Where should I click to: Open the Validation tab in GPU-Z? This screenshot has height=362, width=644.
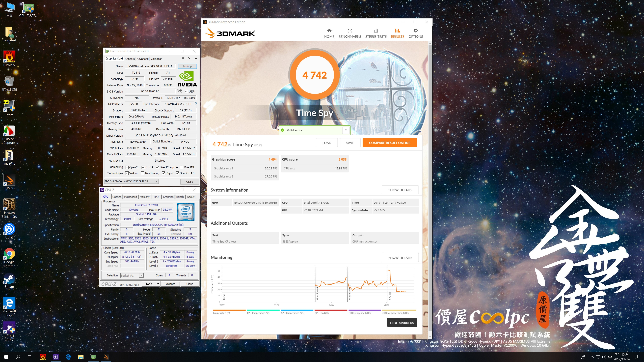click(156, 59)
